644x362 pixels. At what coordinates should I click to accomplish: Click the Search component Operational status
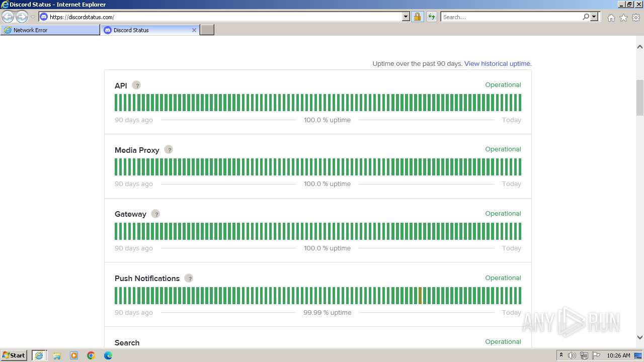click(x=503, y=342)
